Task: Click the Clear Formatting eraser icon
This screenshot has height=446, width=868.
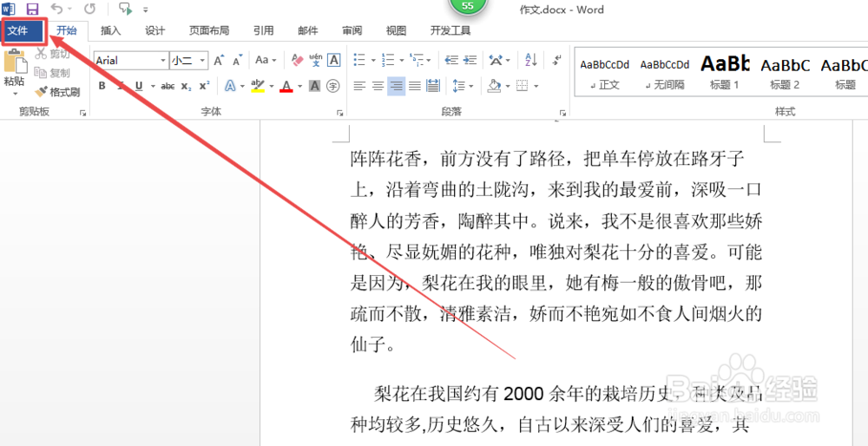Action: point(297,61)
